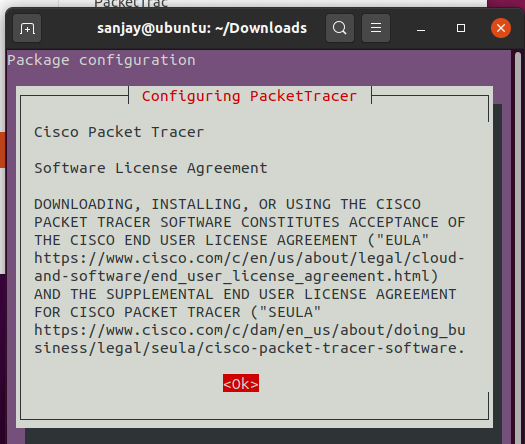
Task: Close the terminal with orange X
Action: (501, 28)
